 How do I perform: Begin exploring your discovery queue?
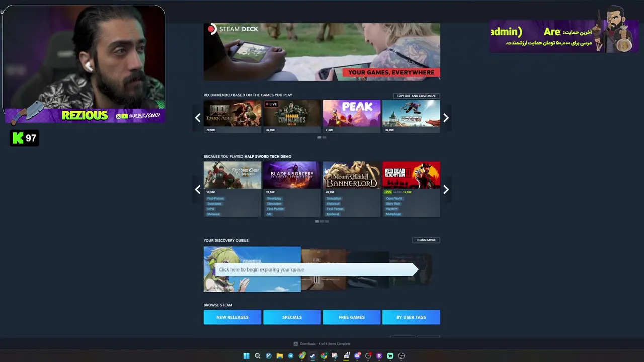(317, 269)
